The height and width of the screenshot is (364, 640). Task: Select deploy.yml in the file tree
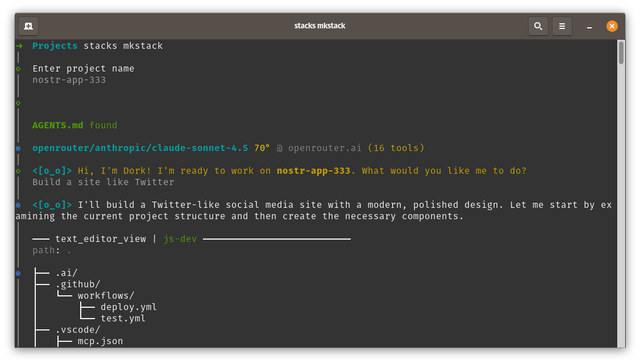pyautogui.click(x=128, y=307)
